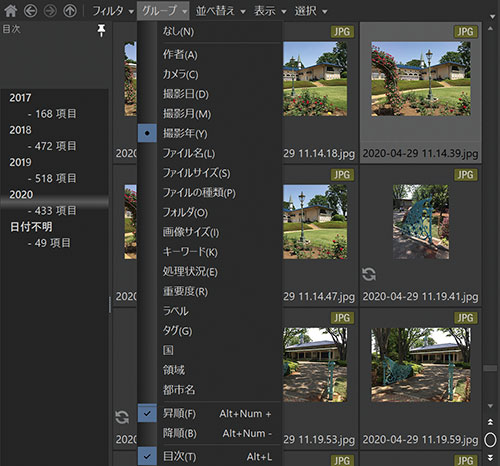Open the フィルタ dropdown
Image resolution: width=500 pixels, height=466 pixels.
(x=113, y=11)
